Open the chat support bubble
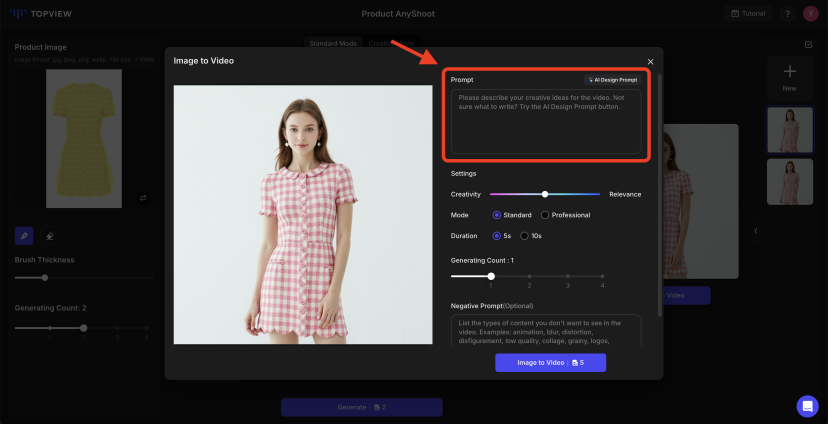This screenshot has height=424, width=828. click(x=807, y=406)
